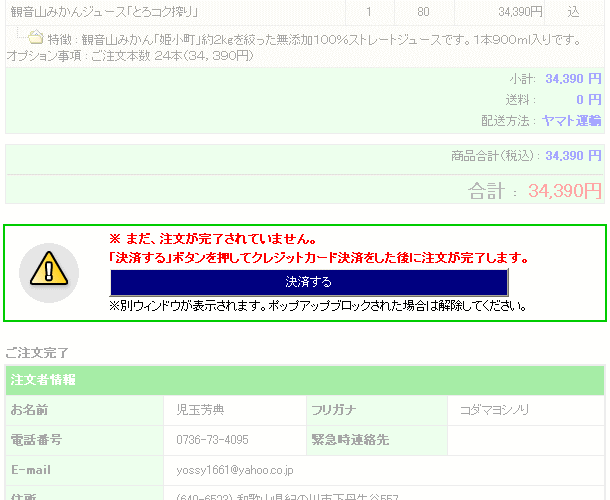The height and width of the screenshot is (500, 610).
Task: Select the product name 観音山みかんジュース「とろコク搾り」
Action: coord(104,12)
